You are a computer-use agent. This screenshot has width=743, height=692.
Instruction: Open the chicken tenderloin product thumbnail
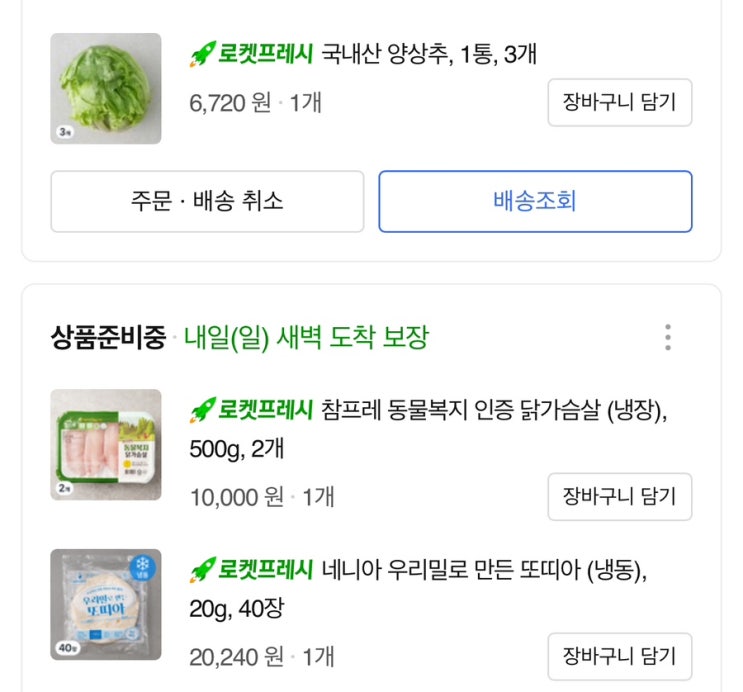[106, 444]
